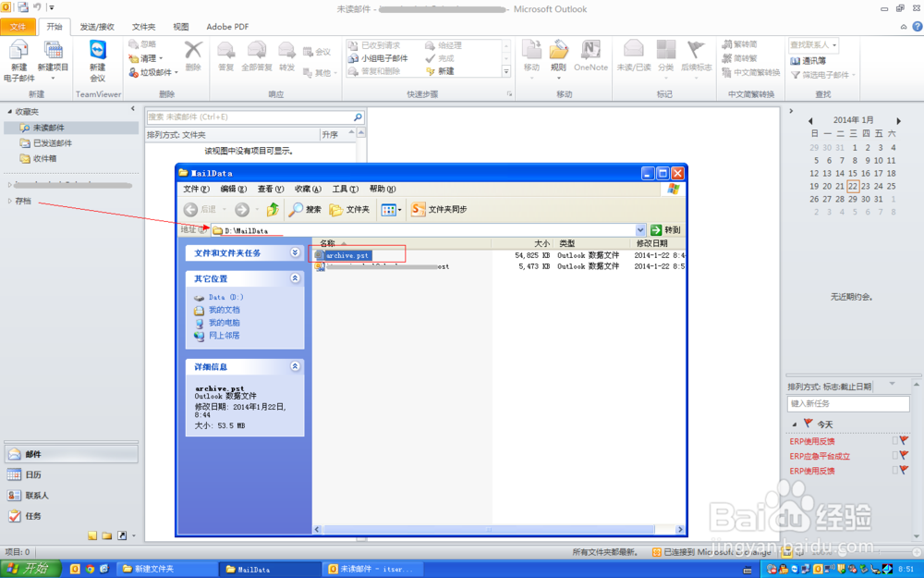Click Up folder icon in MailData toolbar
Image resolution: width=924 pixels, height=578 pixels.
[273, 209]
